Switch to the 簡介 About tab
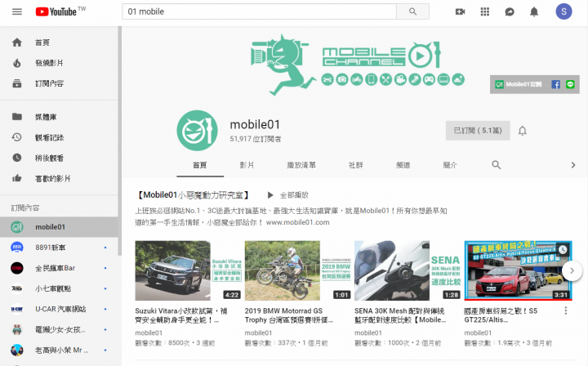This screenshot has height=366, width=588. click(x=450, y=165)
